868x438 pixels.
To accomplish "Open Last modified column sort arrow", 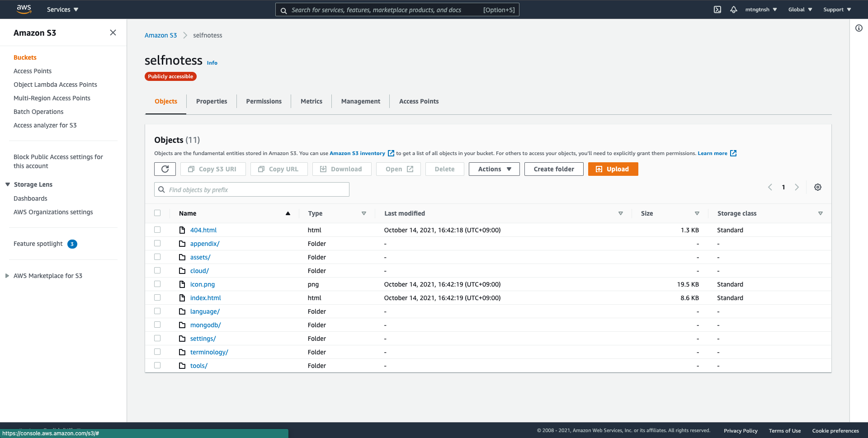I will [x=621, y=213].
